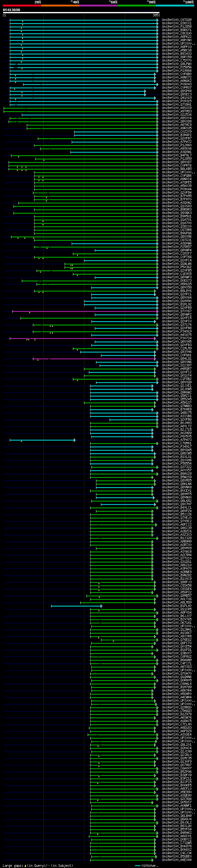The width and height of the screenshot is (197, 868).
Task: Select hit label UniRef100_O22534
Action: [177, 115]
